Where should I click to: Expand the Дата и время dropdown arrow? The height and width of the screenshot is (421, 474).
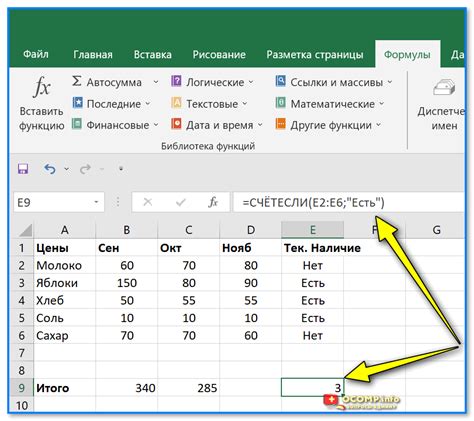pyautogui.click(x=260, y=125)
